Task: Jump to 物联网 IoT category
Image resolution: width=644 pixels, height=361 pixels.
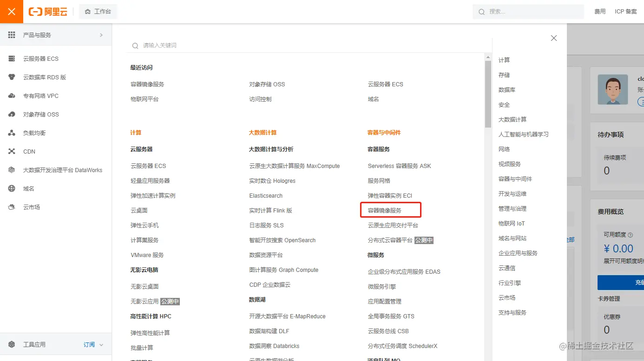Action: (512, 224)
